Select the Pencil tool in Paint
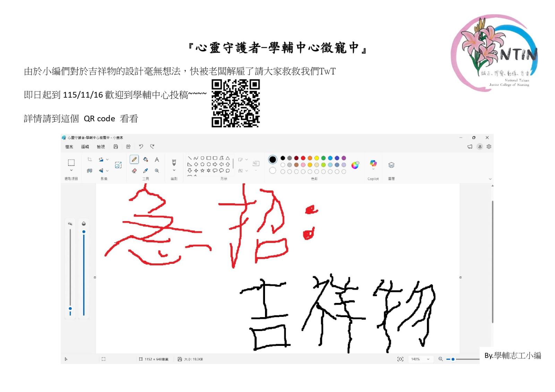This screenshot has width=555, height=392. point(134,159)
